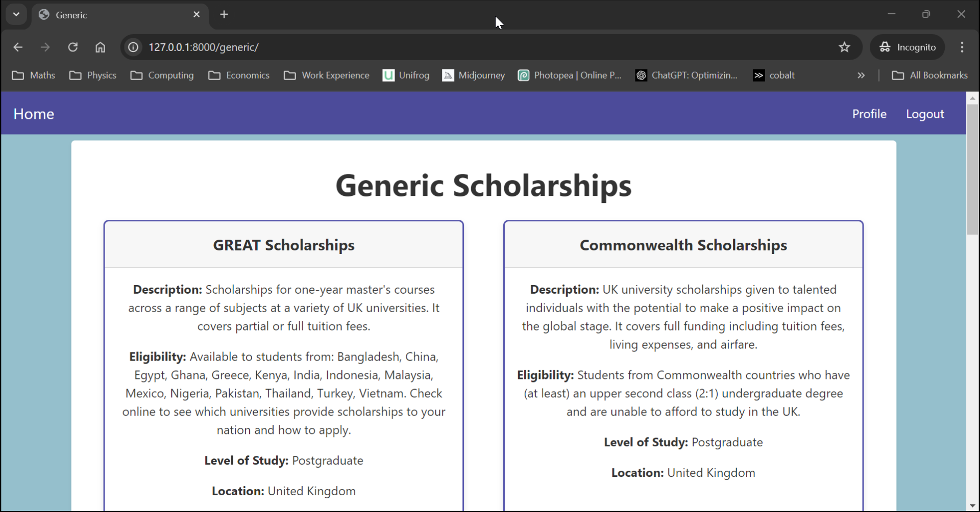
Task: Open the Photopea bookmark
Action: (x=570, y=75)
